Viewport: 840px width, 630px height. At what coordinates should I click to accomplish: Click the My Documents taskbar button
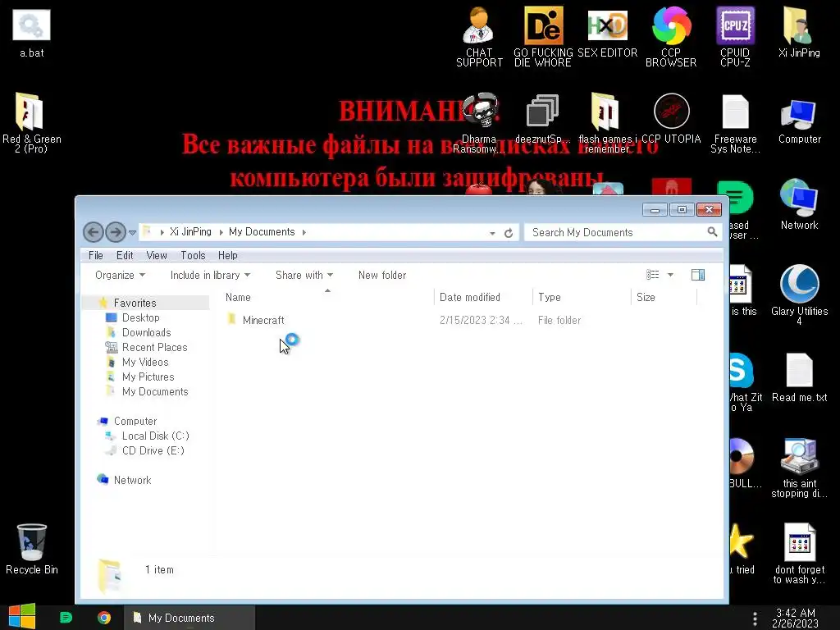[x=189, y=618]
